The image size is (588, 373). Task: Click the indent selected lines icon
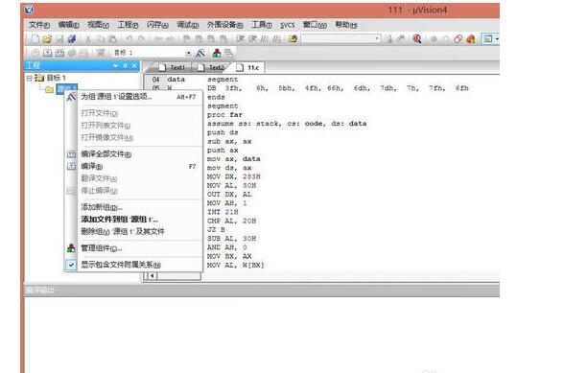coord(241,38)
